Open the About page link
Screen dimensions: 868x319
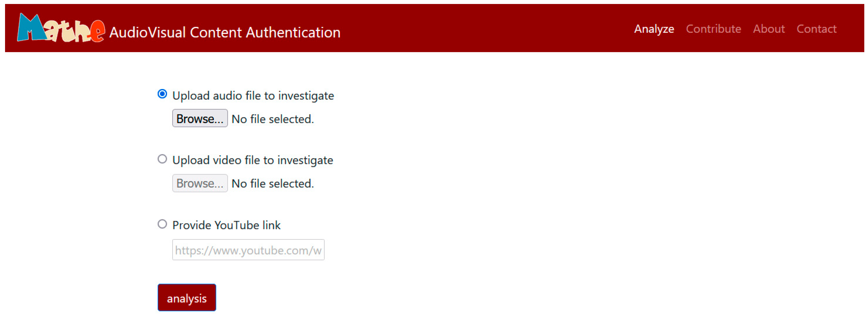tap(768, 29)
